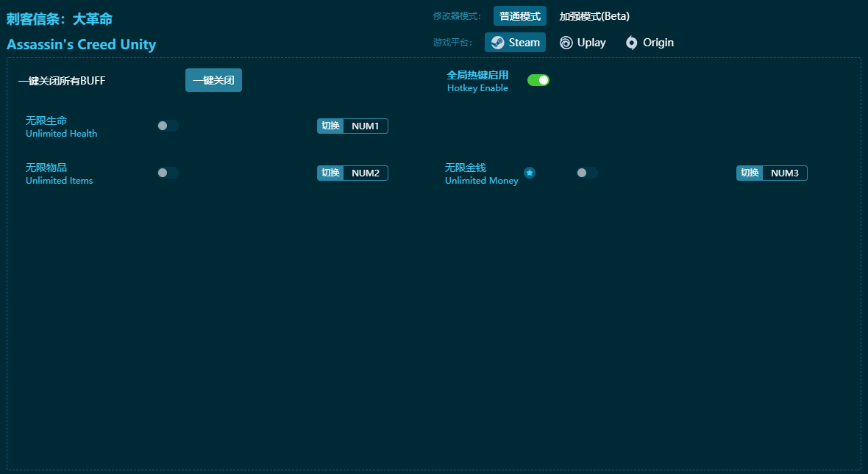Select the Steam platform icon
868x474 pixels.
498,43
